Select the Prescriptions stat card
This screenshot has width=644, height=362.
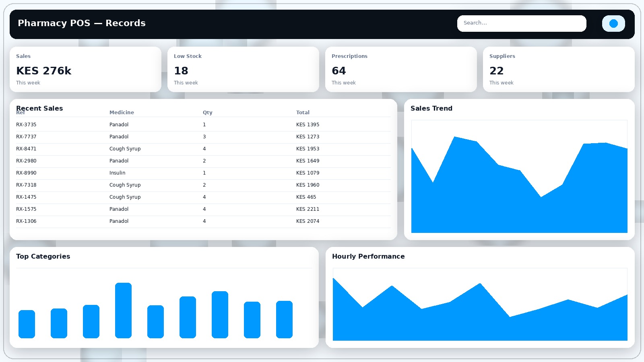click(401, 70)
